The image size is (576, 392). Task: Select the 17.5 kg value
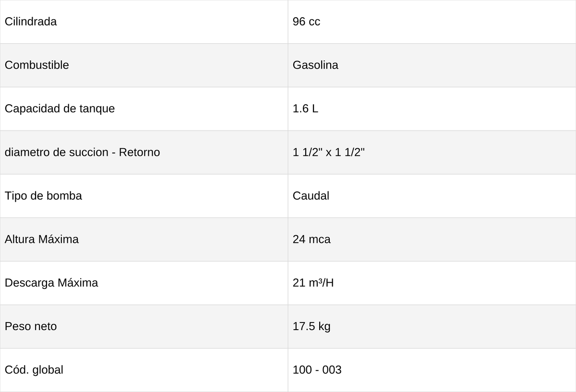[x=312, y=326]
